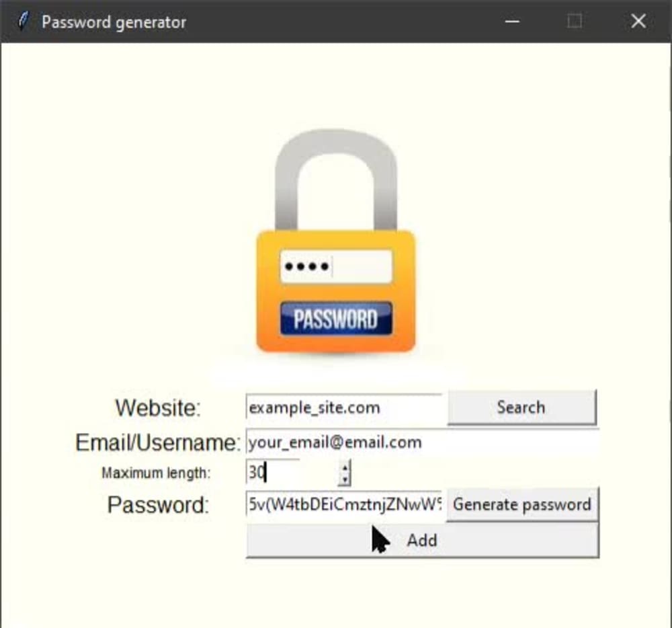Click the maximize button on the title bar
This screenshot has width=672, height=628.
coord(574,22)
